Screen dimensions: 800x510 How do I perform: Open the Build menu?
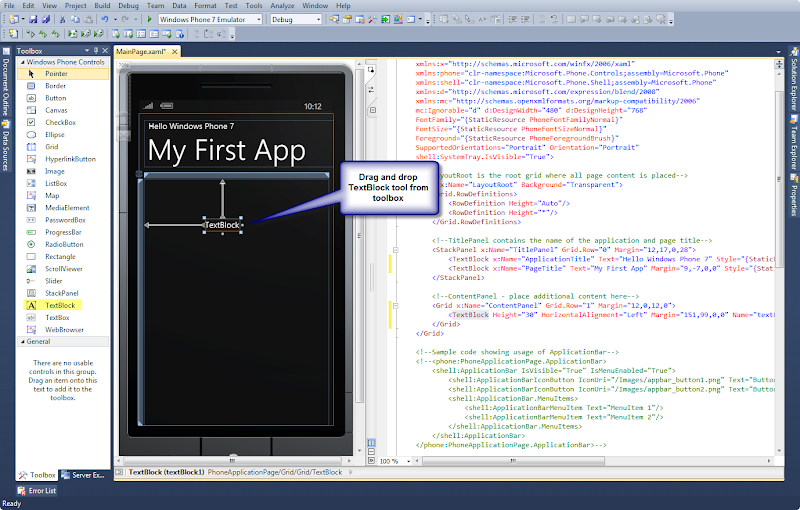coord(102,5)
